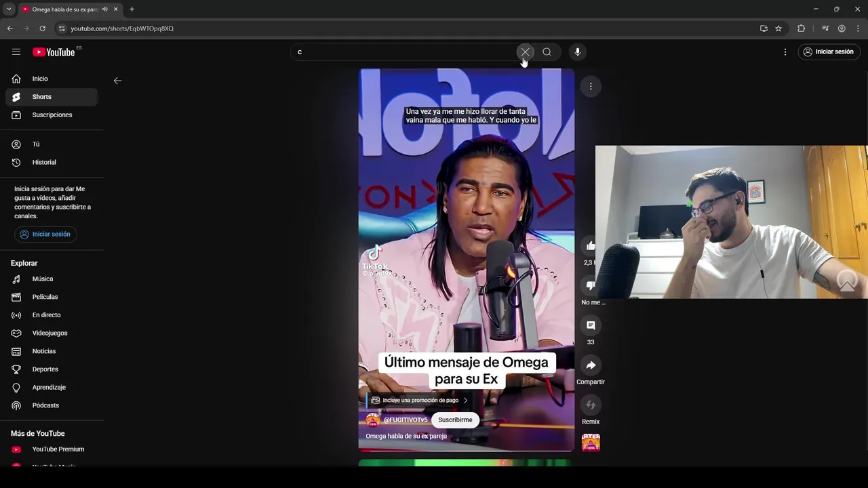The width and height of the screenshot is (868, 488).
Task: Open Aprendizaje under Explorar
Action: pos(52,387)
